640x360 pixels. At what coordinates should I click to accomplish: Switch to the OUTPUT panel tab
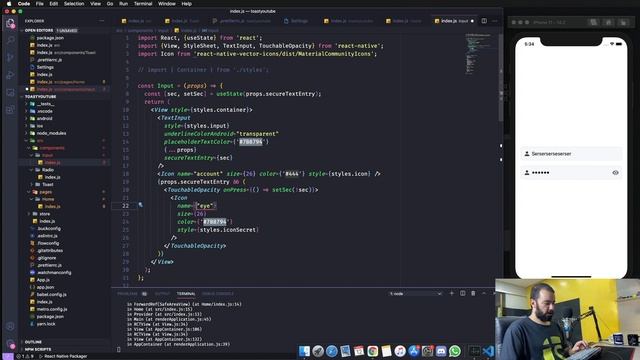click(162, 293)
